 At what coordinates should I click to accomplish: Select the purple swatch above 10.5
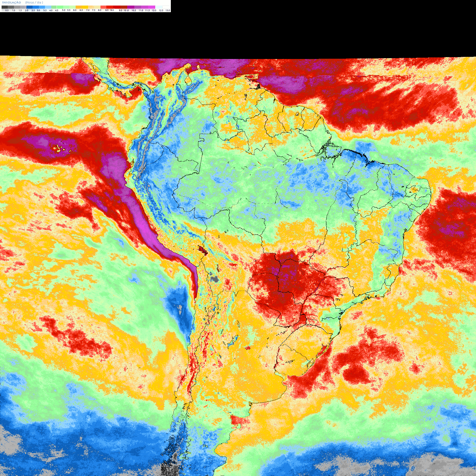point(131,7)
